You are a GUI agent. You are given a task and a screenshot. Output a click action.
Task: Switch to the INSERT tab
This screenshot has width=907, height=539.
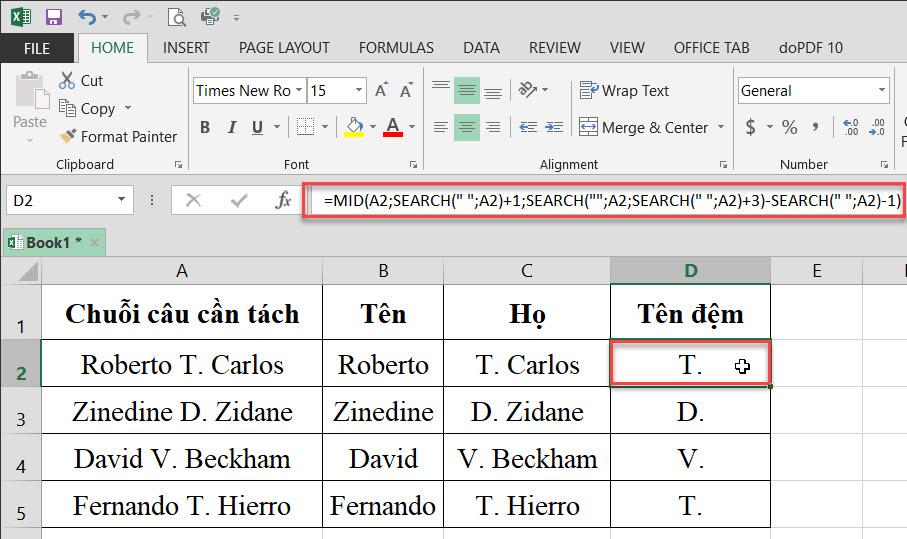tap(186, 47)
